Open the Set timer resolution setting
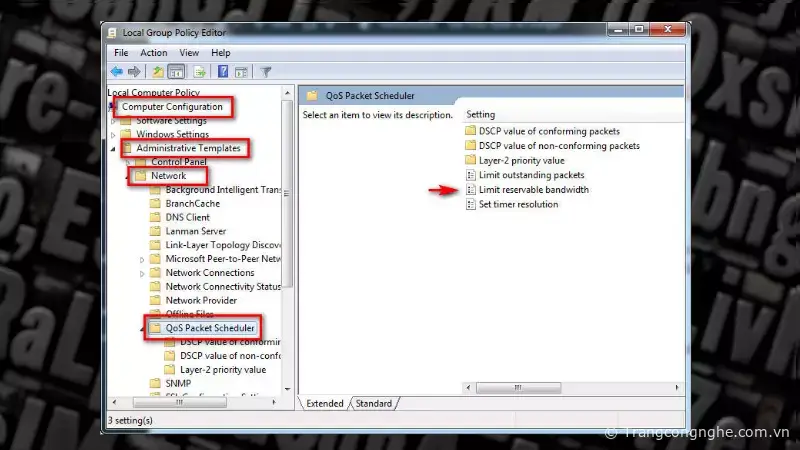The height and width of the screenshot is (450, 800). pos(518,204)
